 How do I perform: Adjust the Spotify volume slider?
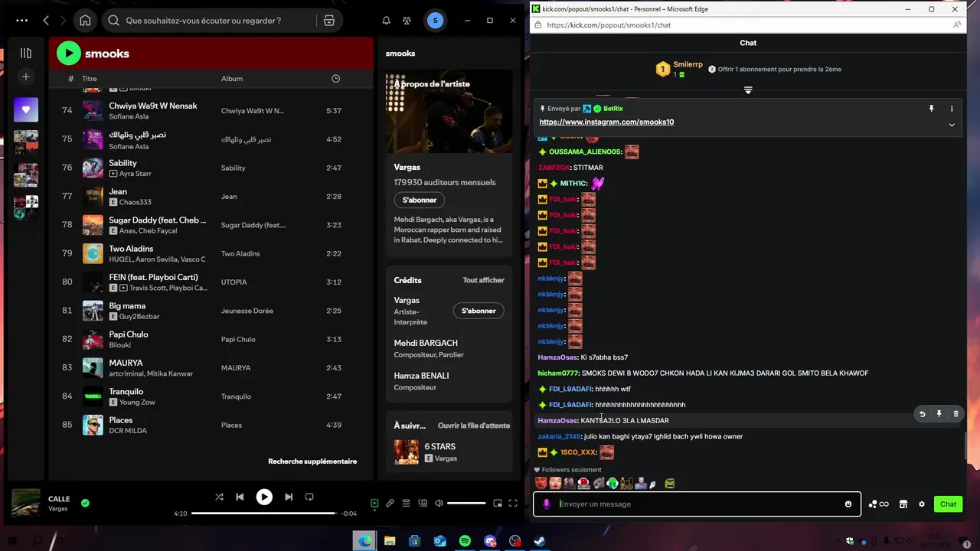[x=466, y=504]
